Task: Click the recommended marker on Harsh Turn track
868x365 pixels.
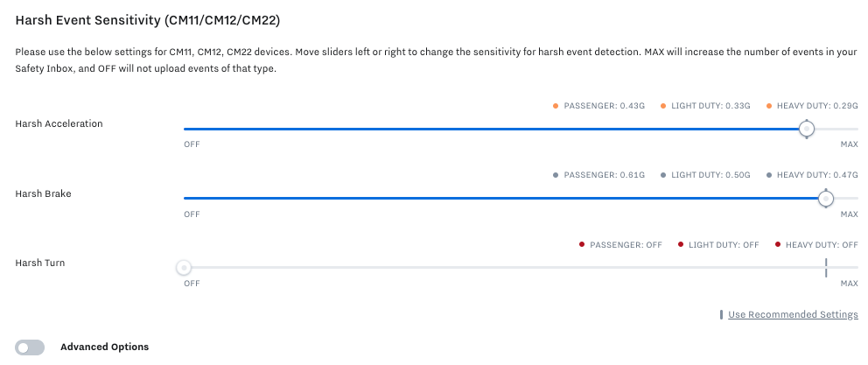Action: click(x=825, y=268)
